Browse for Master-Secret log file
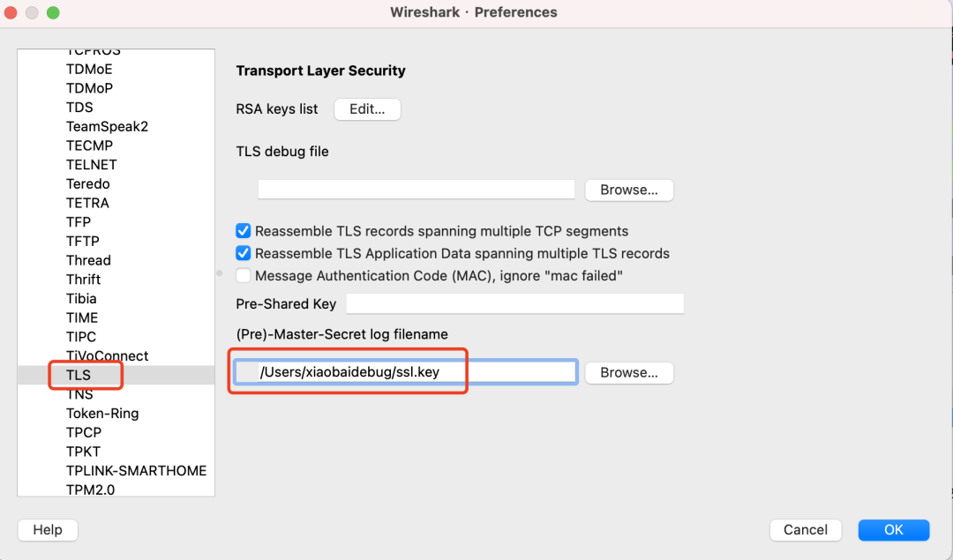The height and width of the screenshot is (560, 953). [629, 372]
